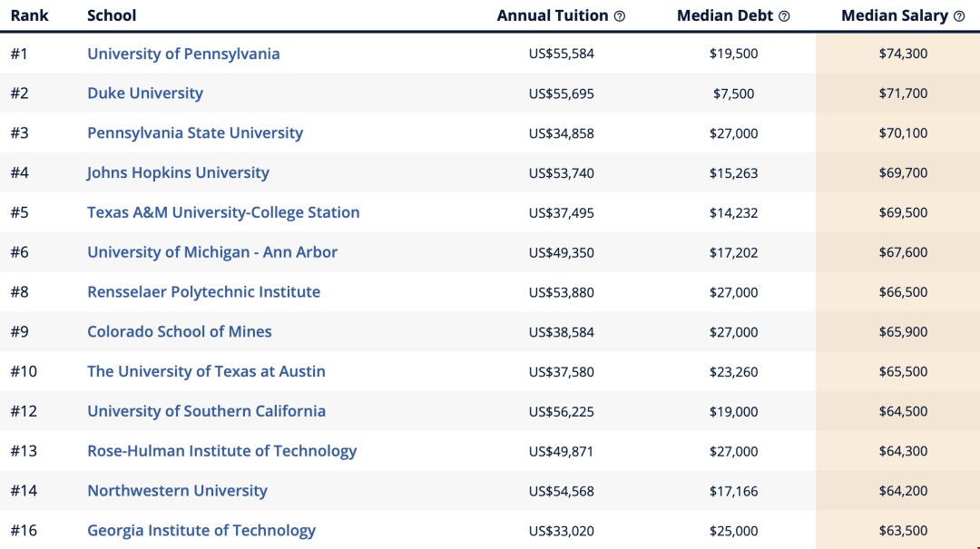Open Rose-Hulman Institute of Technology link
The image size is (980, 549).
tap(222, 451)
